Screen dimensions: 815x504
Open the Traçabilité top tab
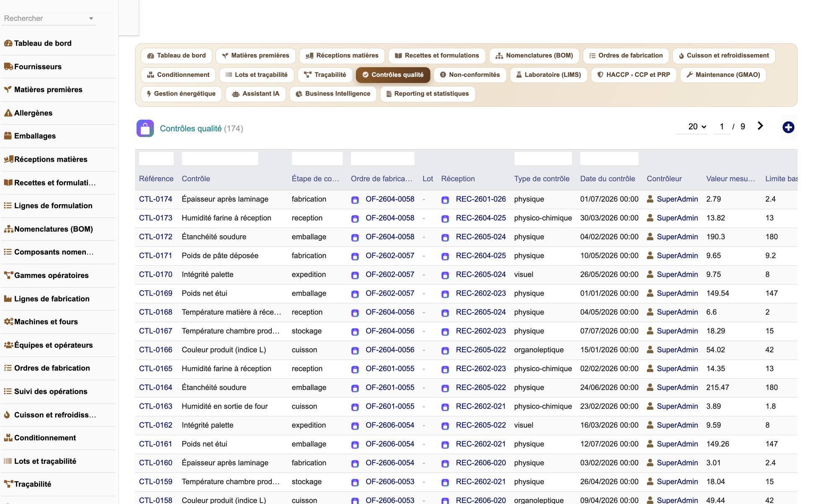(325, 75)
